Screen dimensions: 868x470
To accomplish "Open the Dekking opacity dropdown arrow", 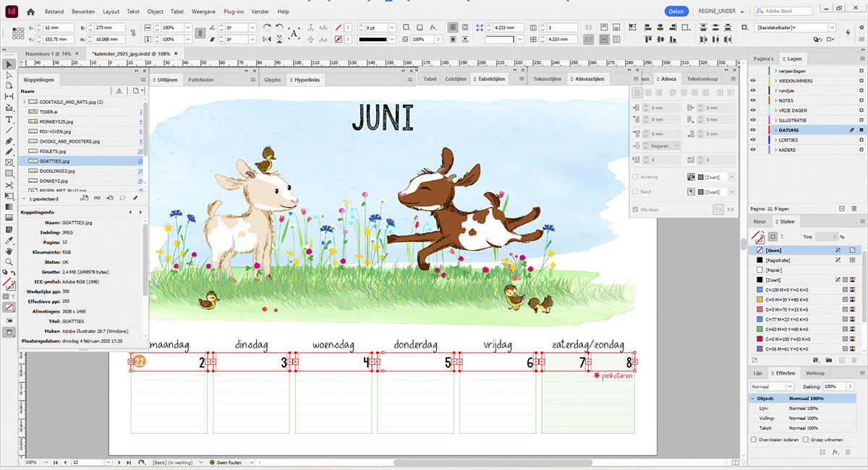I will (851, 387).
